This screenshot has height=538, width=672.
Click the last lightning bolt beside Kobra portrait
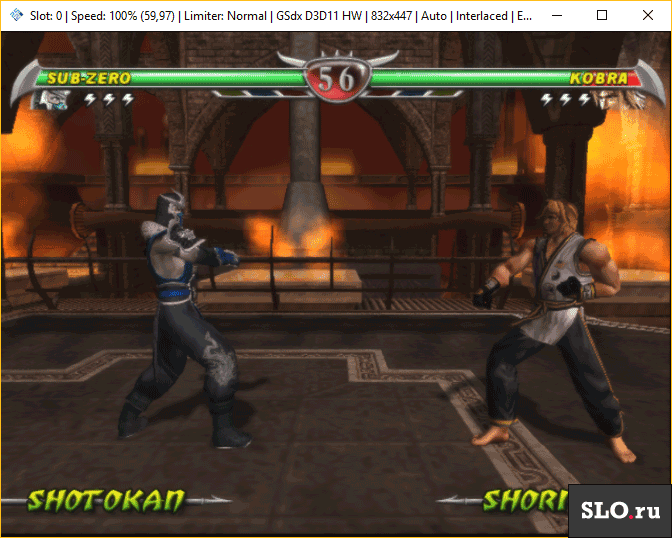(x=585, y=100)
